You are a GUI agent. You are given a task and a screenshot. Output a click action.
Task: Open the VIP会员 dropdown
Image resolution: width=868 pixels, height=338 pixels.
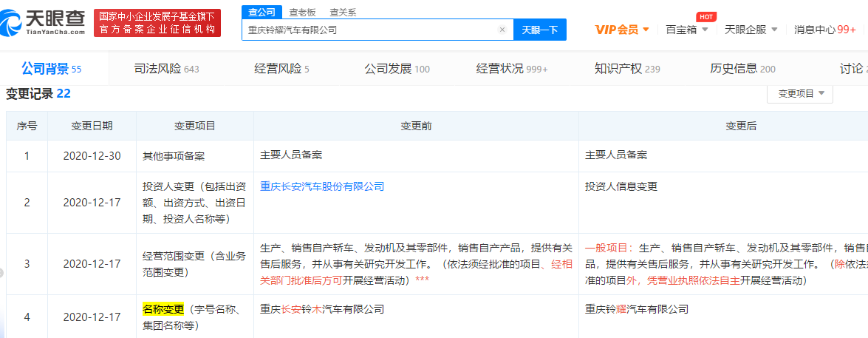click(x=622, y=30)
